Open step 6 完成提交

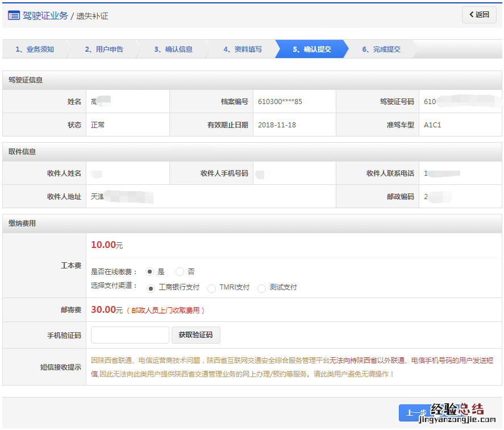point(381,49)
